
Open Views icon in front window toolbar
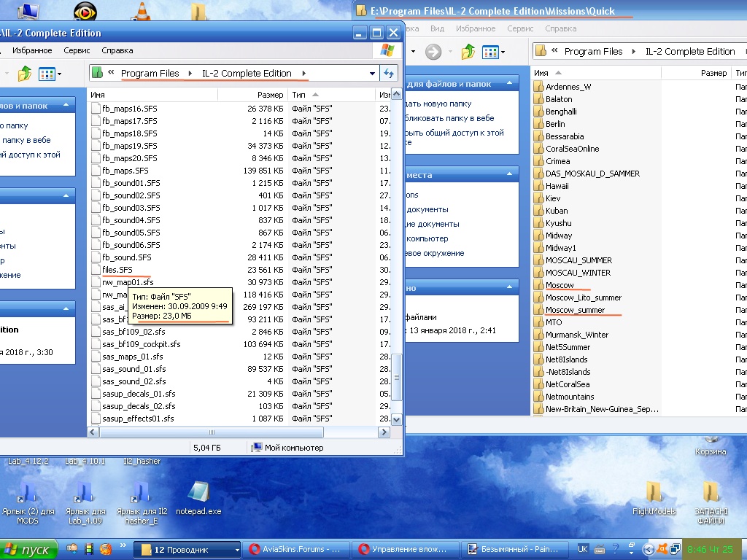coord(47,74)
